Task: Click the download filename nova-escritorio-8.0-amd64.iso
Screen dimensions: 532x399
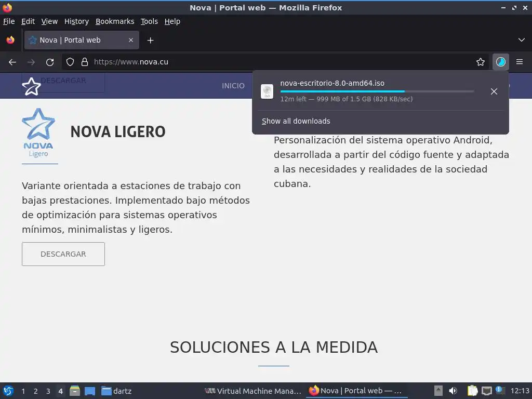Action: coord(332,83)
